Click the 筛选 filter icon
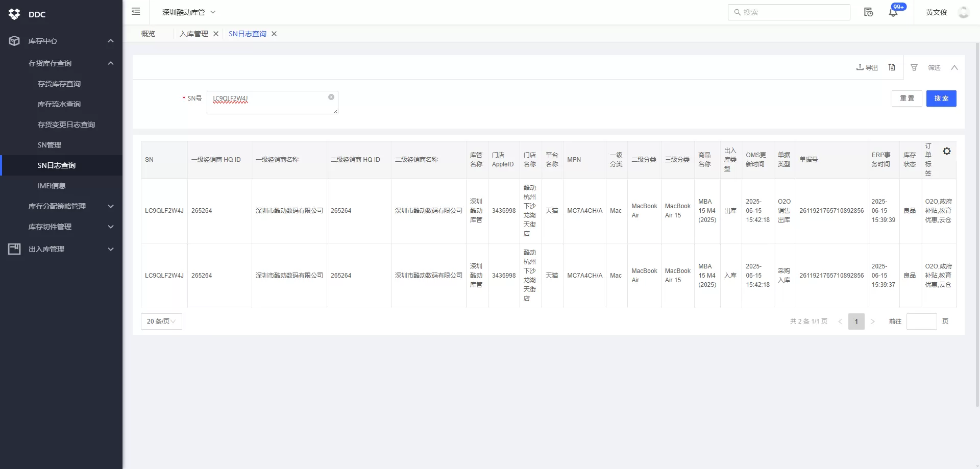The height and width of the screenshot is (469, 980). (x=914, y=67)
